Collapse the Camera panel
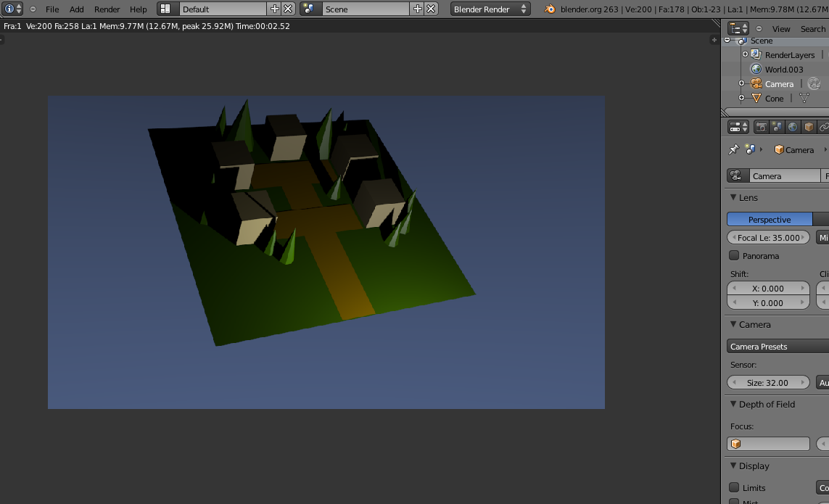 (x=733, y=324)
